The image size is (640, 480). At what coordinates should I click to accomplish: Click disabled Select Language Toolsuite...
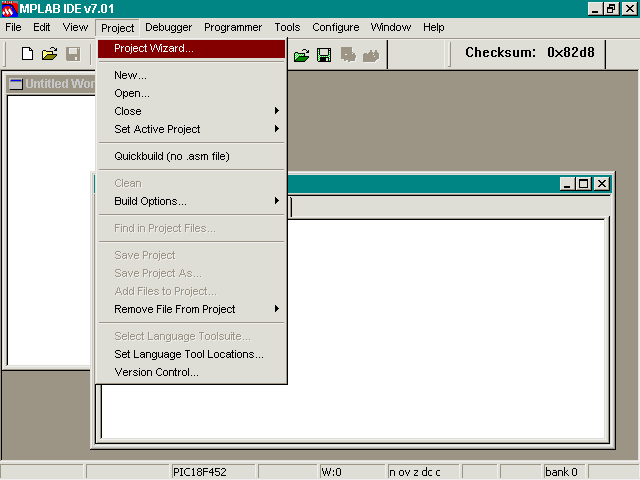pos(191,336)
